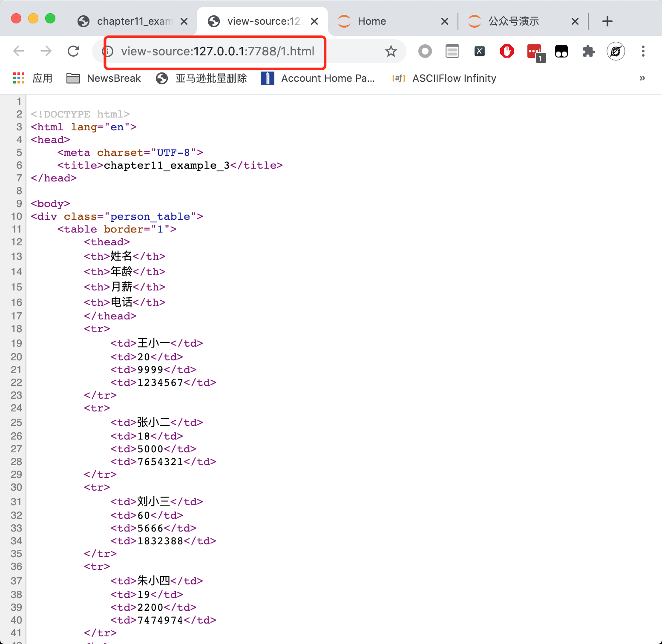
Task: Click the 5000 salary value
Action: 150,449
